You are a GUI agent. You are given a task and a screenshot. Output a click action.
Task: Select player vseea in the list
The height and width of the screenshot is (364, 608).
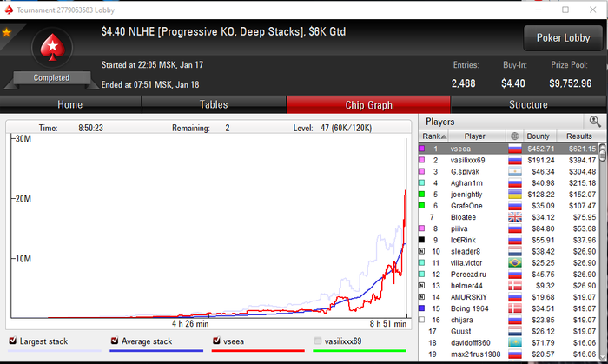(x=509, y=149)
